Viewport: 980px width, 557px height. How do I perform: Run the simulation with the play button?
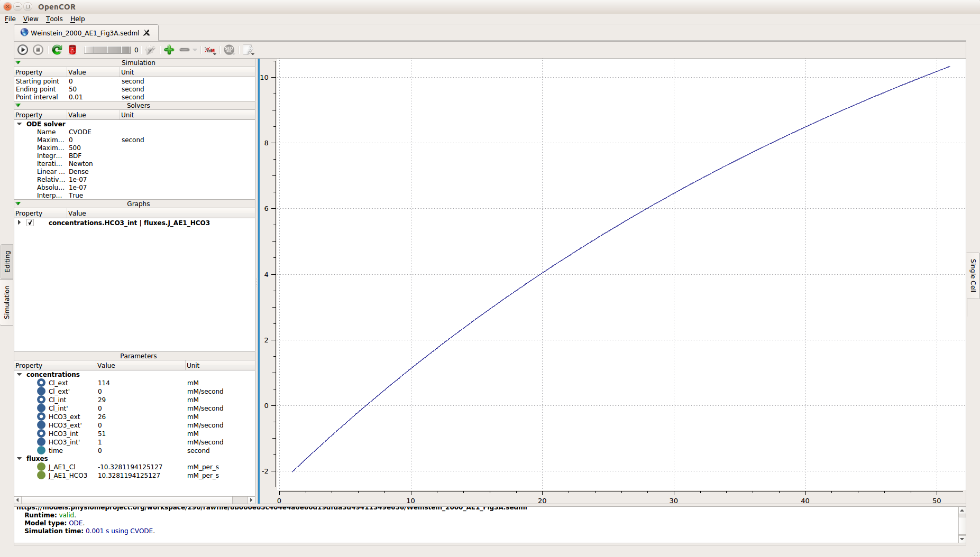pyautogui.click(x=23, y=50)
